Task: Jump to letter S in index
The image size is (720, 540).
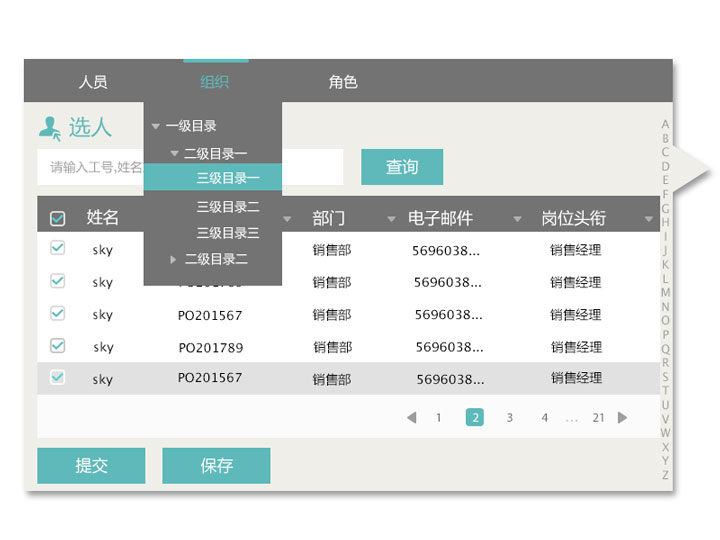Action: [665, 377]
